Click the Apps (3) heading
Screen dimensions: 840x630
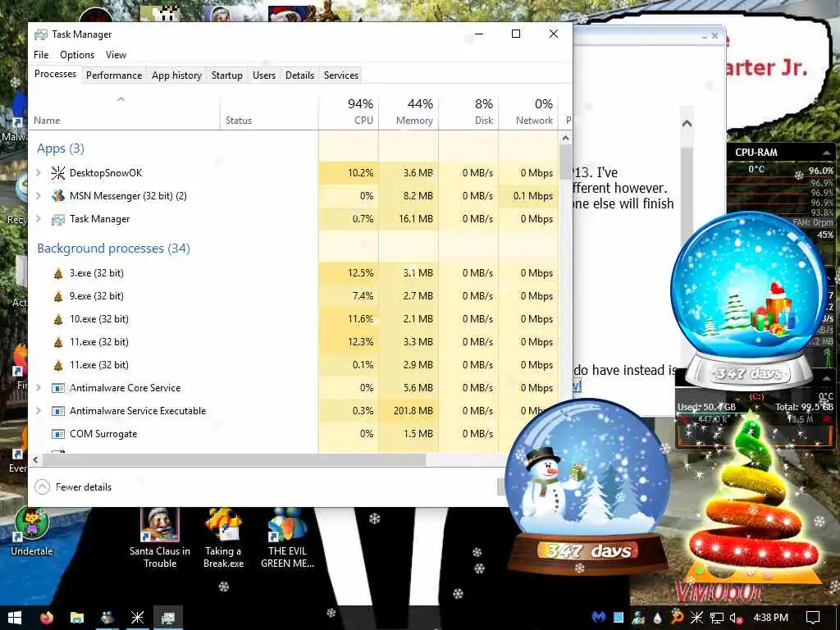(x=61, y=148)
